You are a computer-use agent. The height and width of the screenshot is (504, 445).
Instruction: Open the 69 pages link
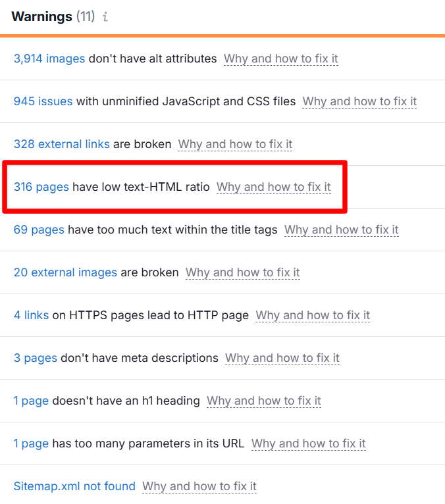click(x=39, y=230)
